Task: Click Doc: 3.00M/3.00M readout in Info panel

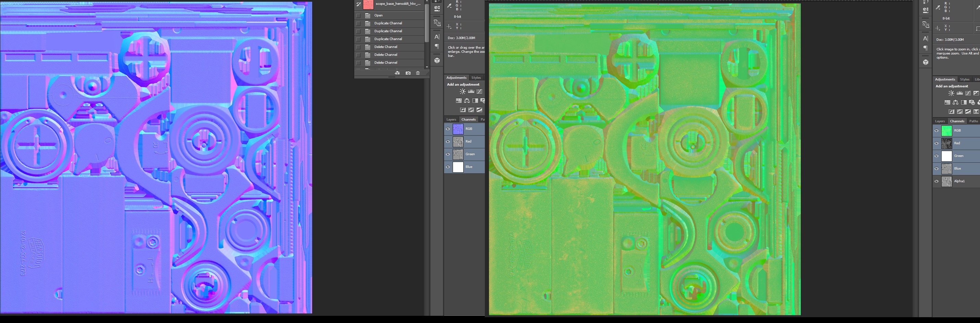Action: click(950, 40)
